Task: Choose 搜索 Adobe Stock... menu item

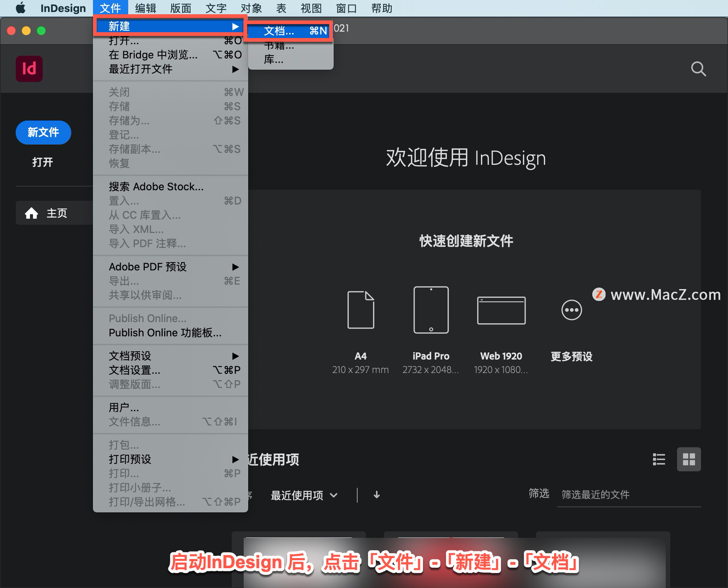Action: click(171, 186)
